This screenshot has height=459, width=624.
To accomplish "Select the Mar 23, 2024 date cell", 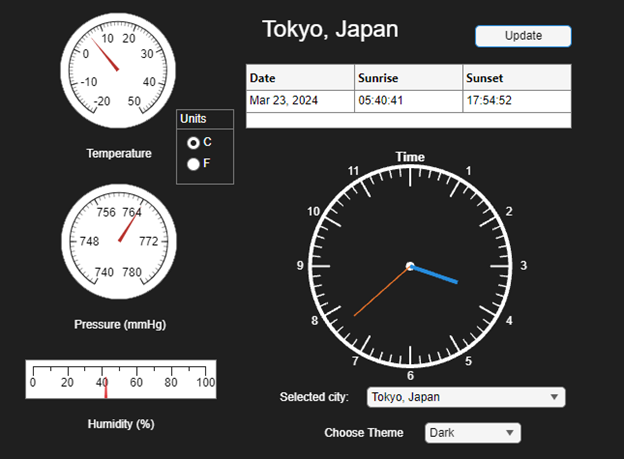I will tap(300, 101).
